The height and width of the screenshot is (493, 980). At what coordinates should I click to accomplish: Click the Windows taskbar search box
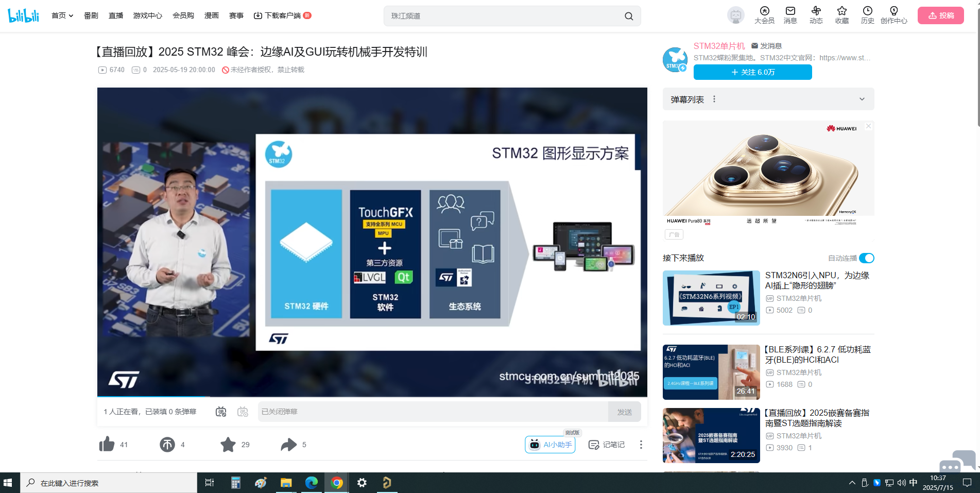109,483
